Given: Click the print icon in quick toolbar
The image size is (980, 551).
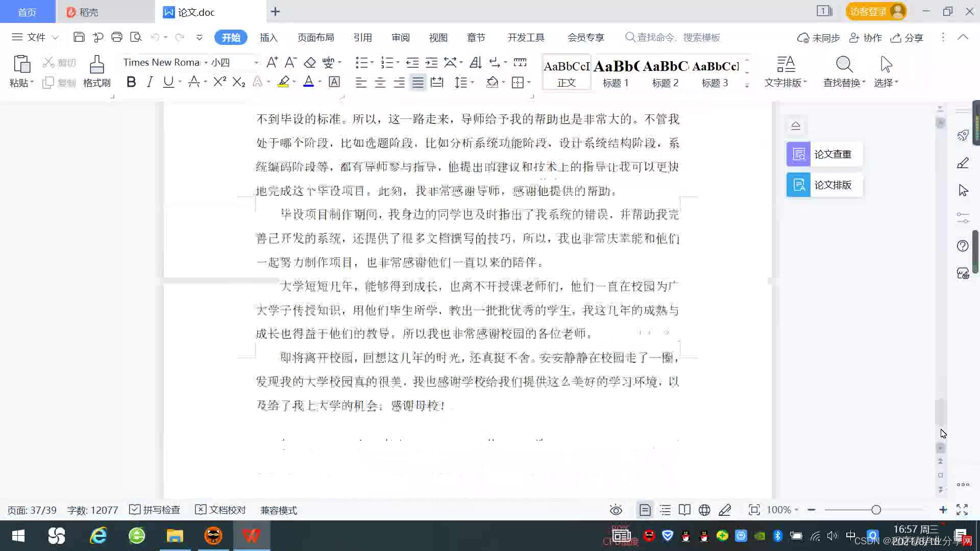Looking at the screenshot, I should point(117,37).
